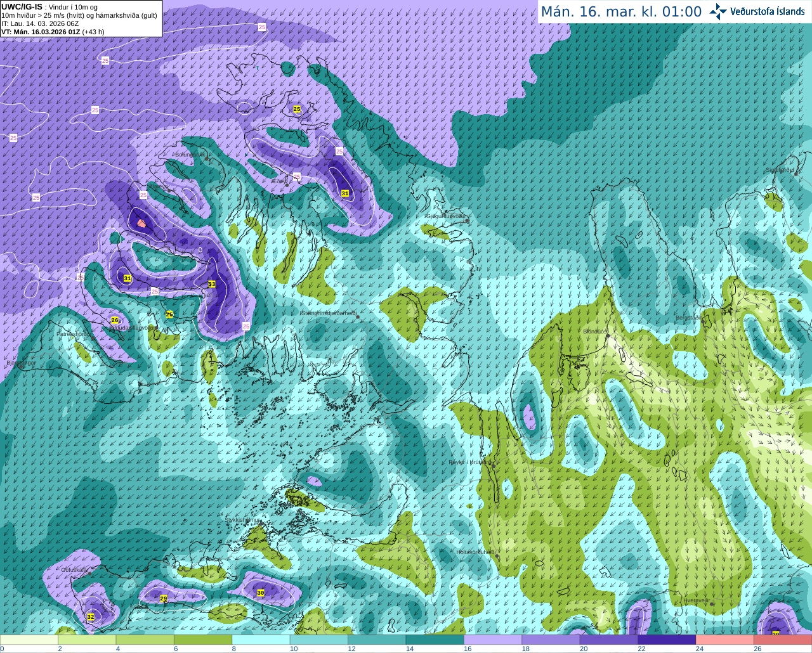Click the legend value 26
This screenshot has height=653, width=812.
757,649
